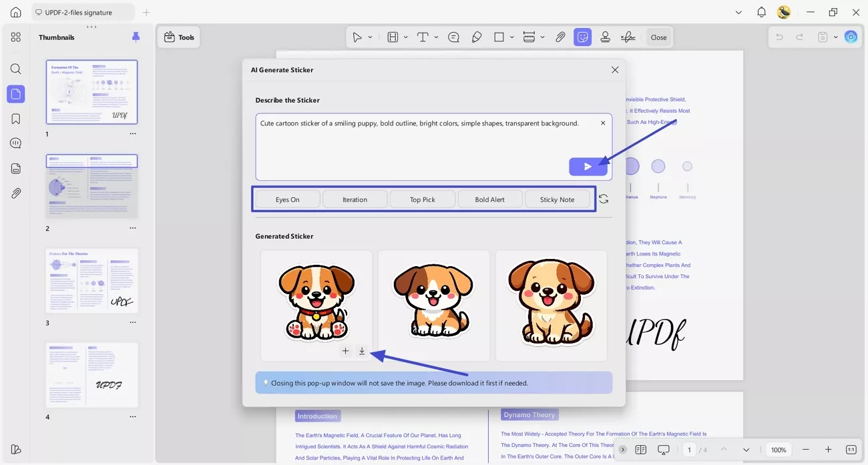
Task: Open more options for thumbnail 2
Action: [x=133, y=228]
